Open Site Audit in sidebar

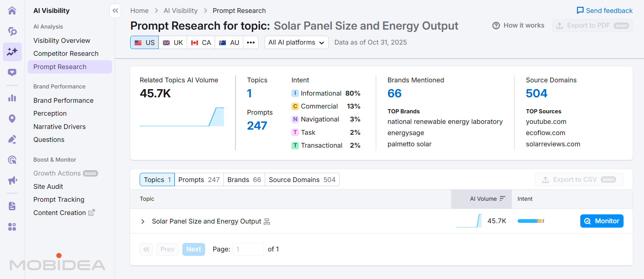point(48,186)
